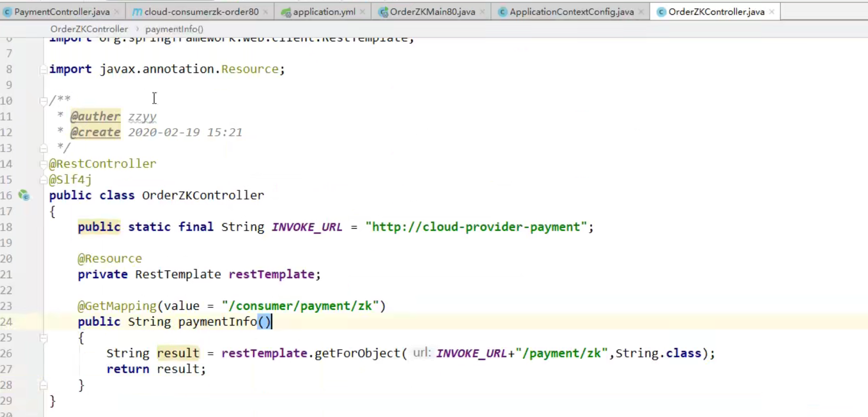Image resolution: width=868 pixels, height=417 pixels.
Task: Click "String.class" argument on line 26
Action: pos(658,354)
